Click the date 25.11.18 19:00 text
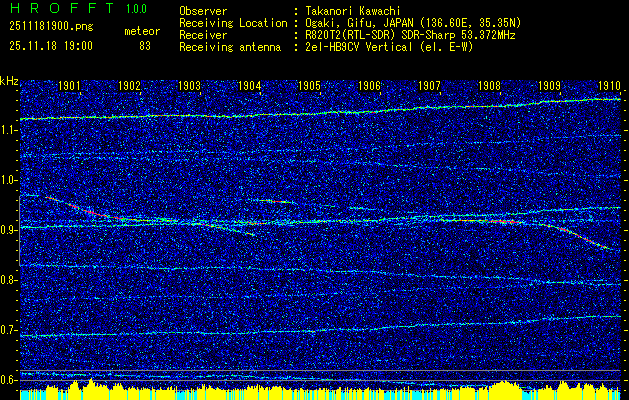 pos(50,46)
